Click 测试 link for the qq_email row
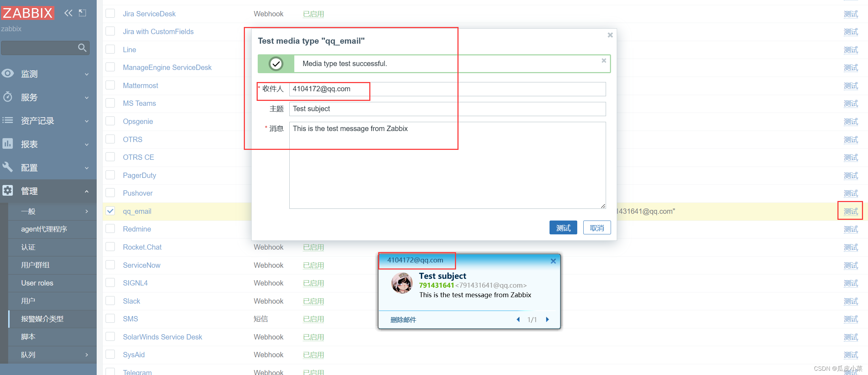 click(851, 211)
